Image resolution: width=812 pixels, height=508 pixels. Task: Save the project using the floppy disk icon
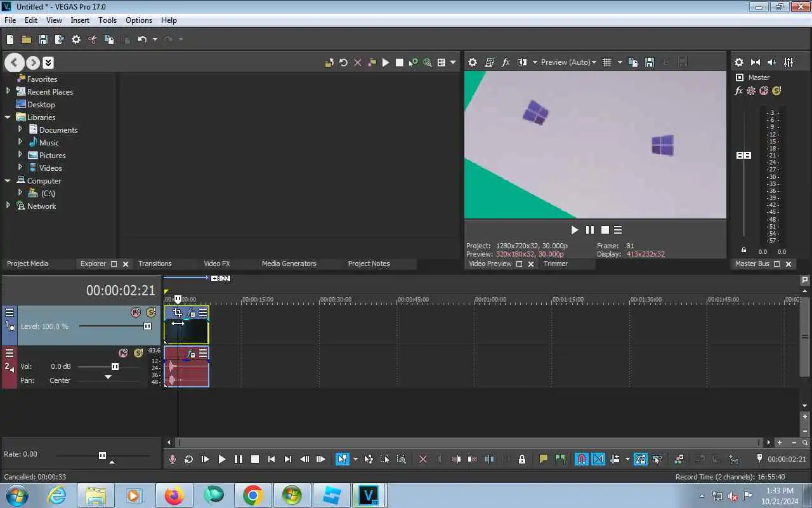pyautogui.click(x=43, y=39)
